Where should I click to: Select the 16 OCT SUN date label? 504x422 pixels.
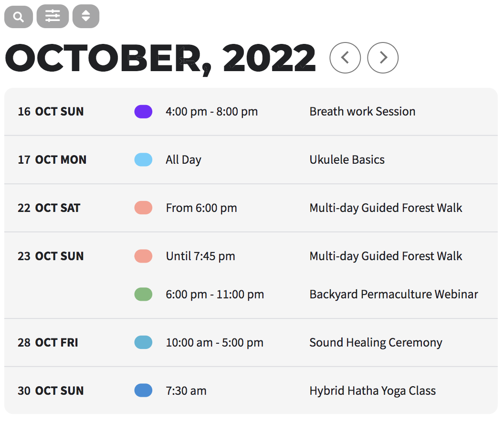[51, 111]
